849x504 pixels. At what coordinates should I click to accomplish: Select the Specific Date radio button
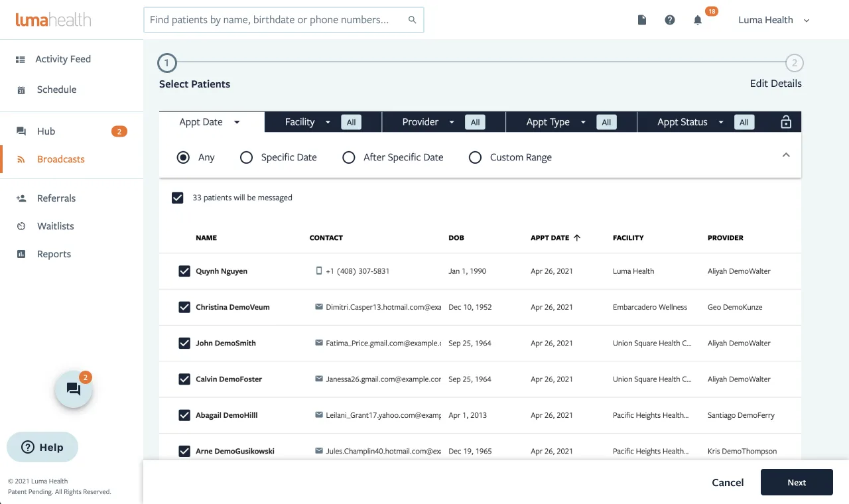click(246, 157)
